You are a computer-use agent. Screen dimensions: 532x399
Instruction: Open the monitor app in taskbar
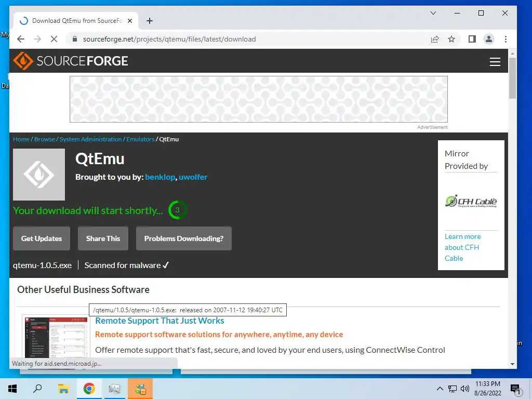coord(114,389)
